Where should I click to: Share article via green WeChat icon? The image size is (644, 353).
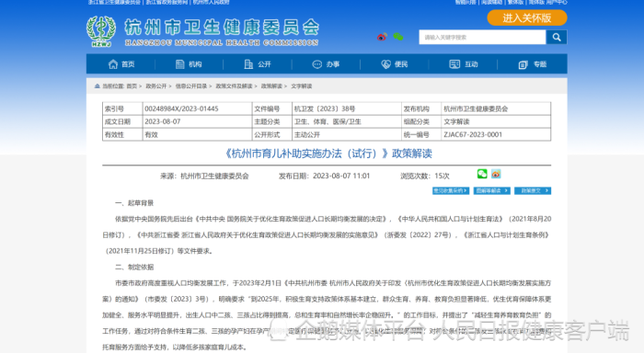(x=482, y=174)
